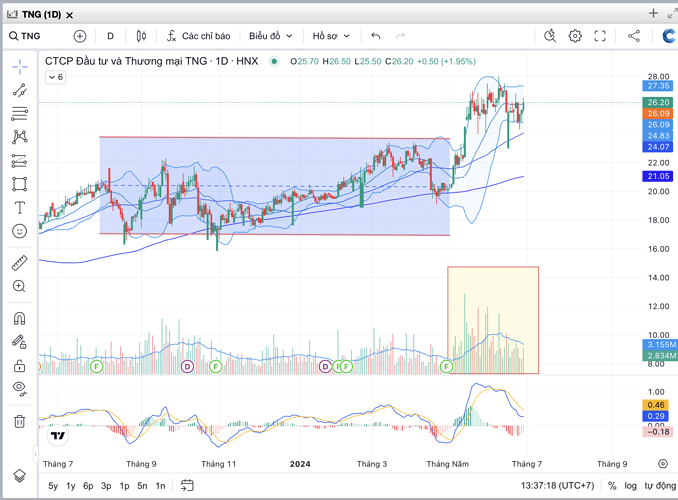Set time range to 3p
Image resolution: width=678 pixels, height=500 pixels.
click(x=106, y=486)
